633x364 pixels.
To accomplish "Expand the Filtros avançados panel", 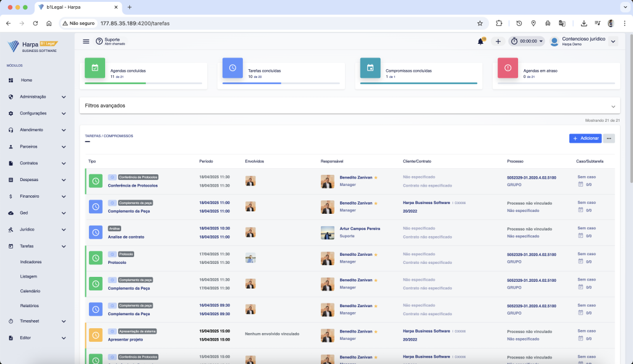I will pos(350,106).
